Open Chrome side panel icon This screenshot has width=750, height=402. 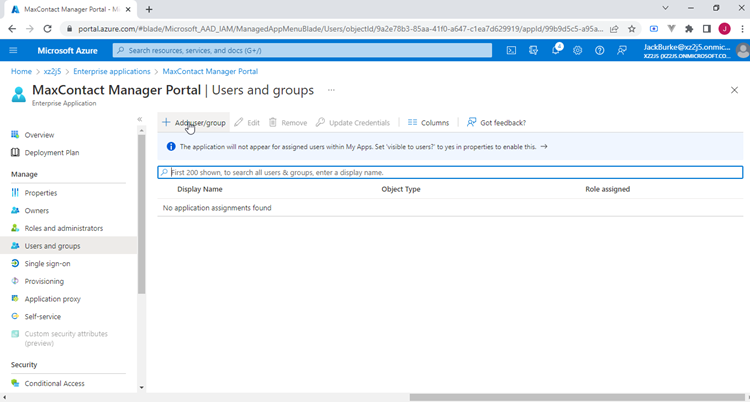[706, 29]
